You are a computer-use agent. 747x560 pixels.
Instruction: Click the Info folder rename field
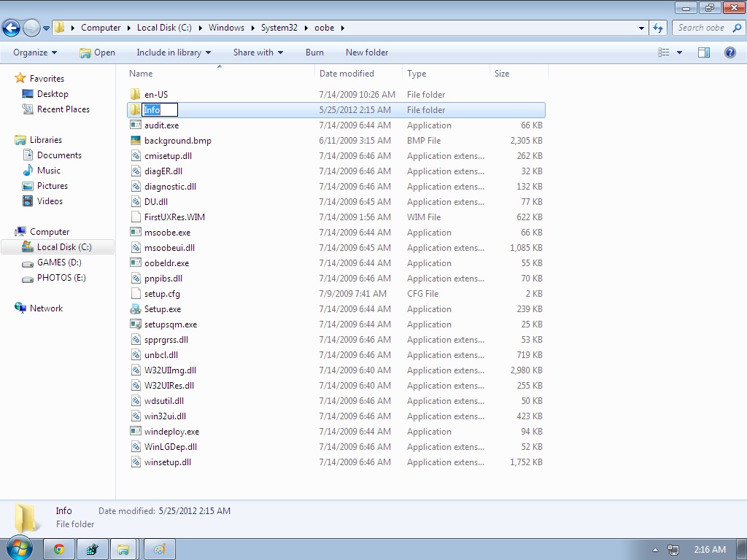(160, 110)
